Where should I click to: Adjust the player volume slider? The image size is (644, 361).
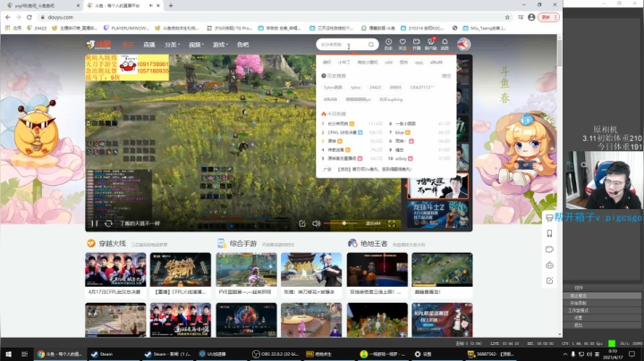[341, 223]
